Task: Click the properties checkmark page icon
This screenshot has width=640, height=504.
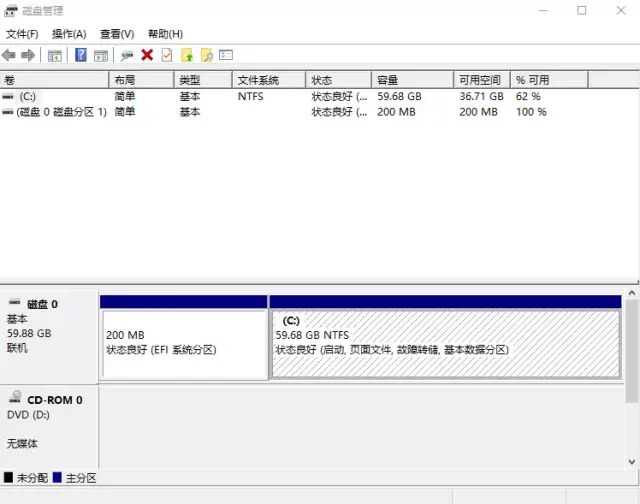Action: pyautogui.click(x=167, y=55)
